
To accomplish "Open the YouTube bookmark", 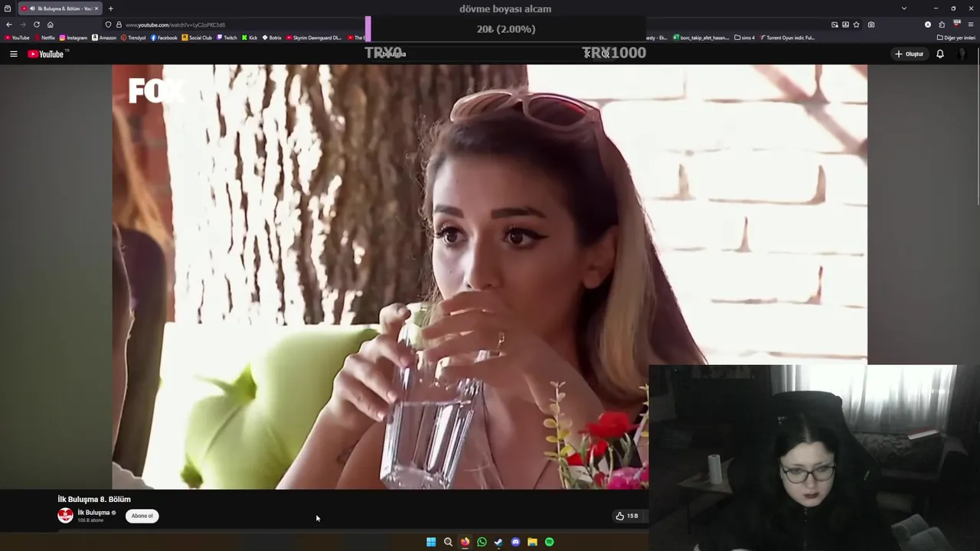I will 17,37.
